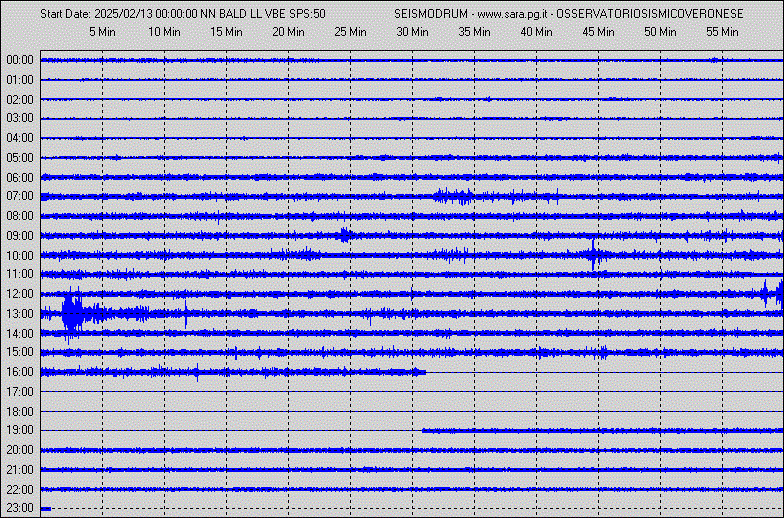Viewport: 784px width, 518px height.
Task: Click the 09:00 hour label
Action: [20, 236]
